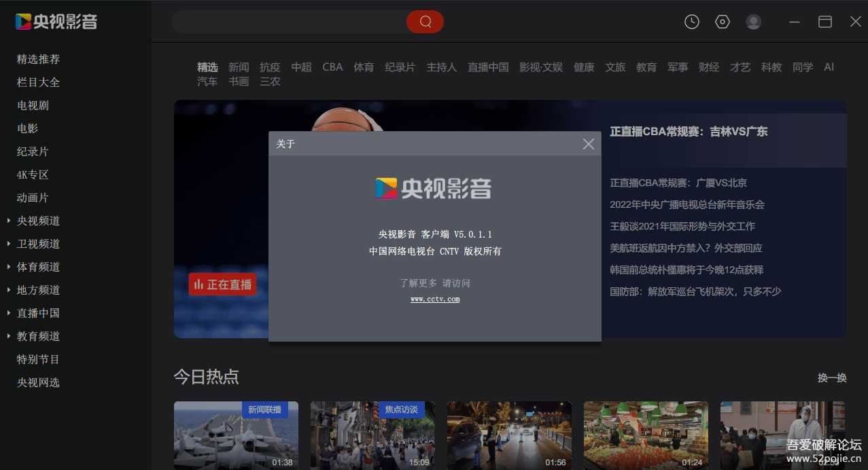Open 美航班返航 外交部回应 headline
This screenshot has width=868, height=470.
click(x=686, y=248)
